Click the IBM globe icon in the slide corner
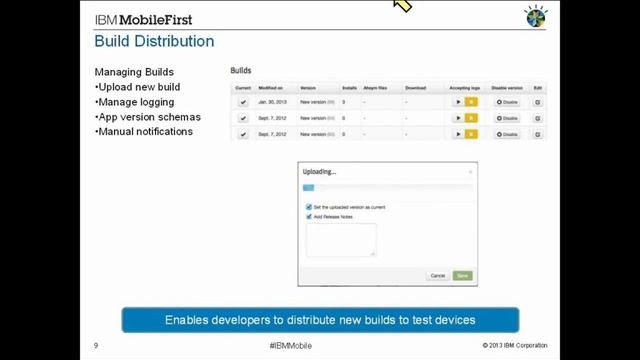The width and height of the screenshot is (640, 360). [x=536, y=17]
